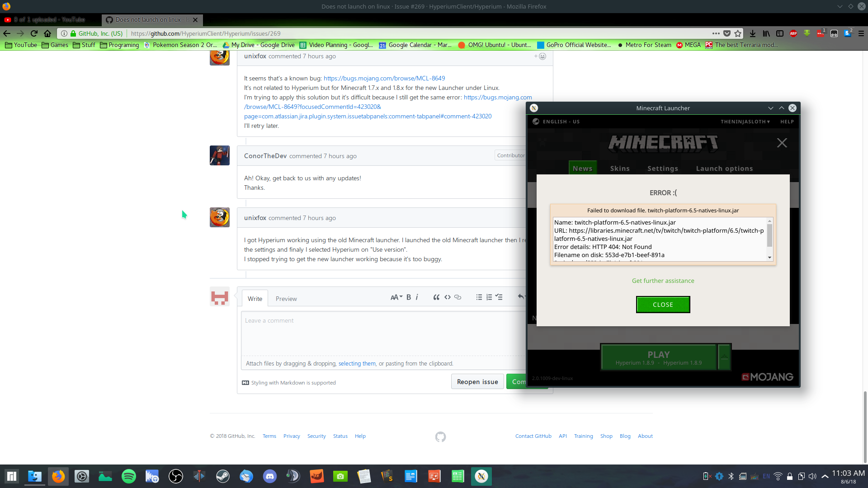Open the THENINJASLOTH account dropdown
Screen dimensions: 868x488
click(744, 122)
